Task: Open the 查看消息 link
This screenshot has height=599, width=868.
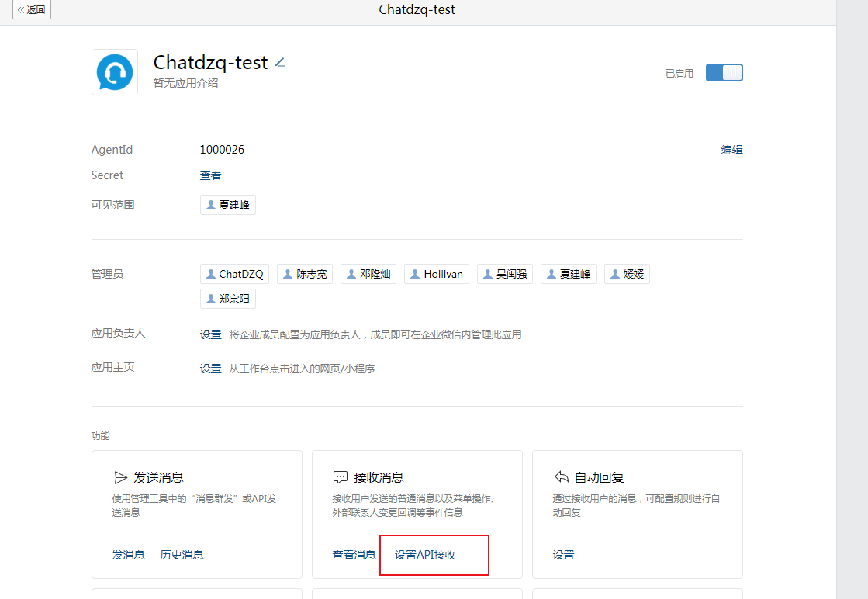Action: pos(354,555)
